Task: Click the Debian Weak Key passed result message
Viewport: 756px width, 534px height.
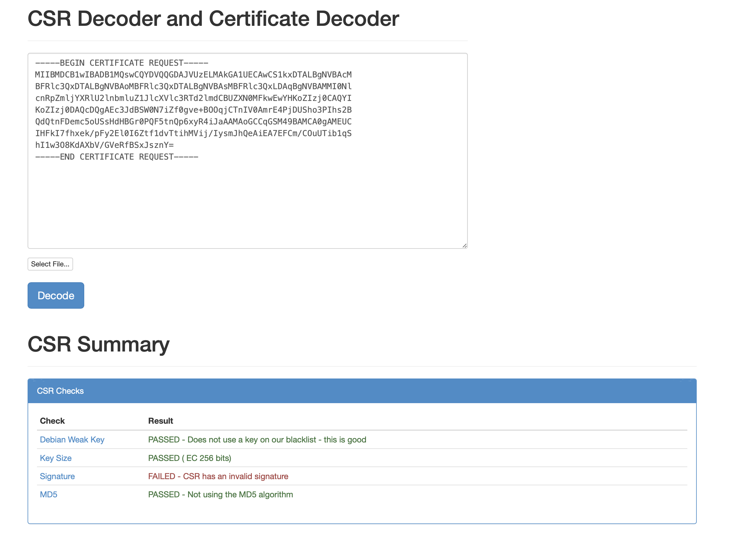Action: pos(257,439)
